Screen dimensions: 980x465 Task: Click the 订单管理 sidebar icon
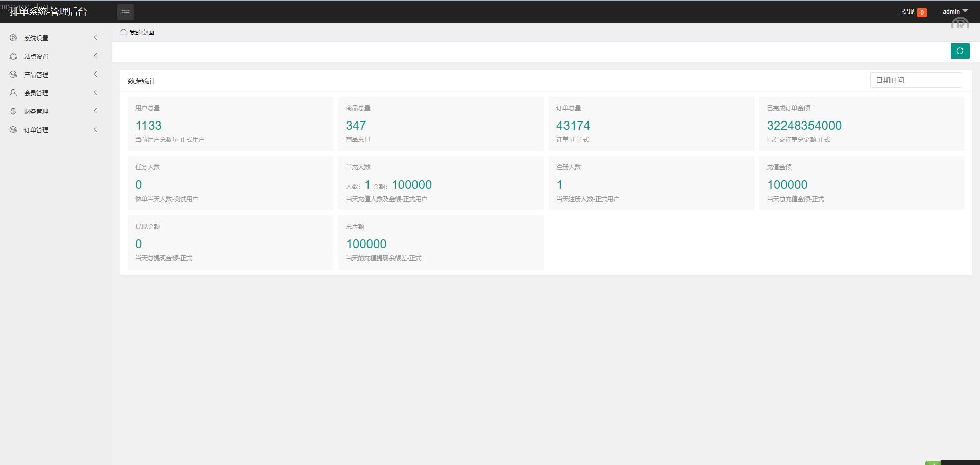13,130
